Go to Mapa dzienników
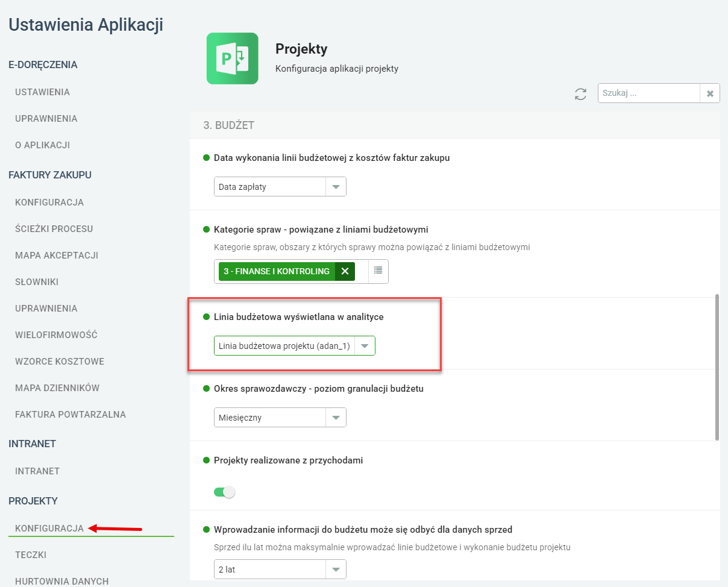The width and height of the screenshot is (728, 587). pos(57,388)
